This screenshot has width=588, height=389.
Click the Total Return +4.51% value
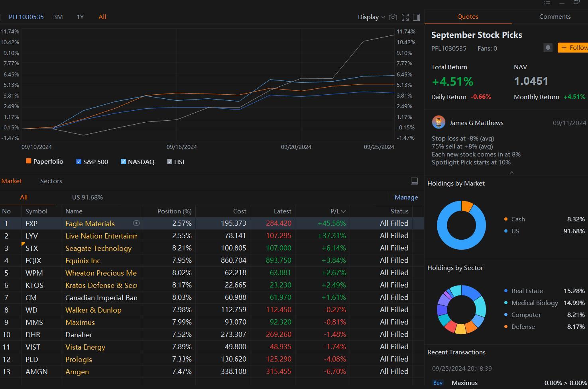tap(452, 82)
